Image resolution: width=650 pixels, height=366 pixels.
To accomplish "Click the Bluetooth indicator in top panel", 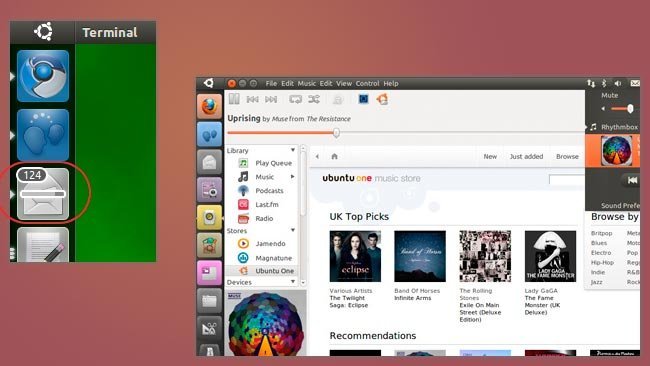I will [604, 83].
